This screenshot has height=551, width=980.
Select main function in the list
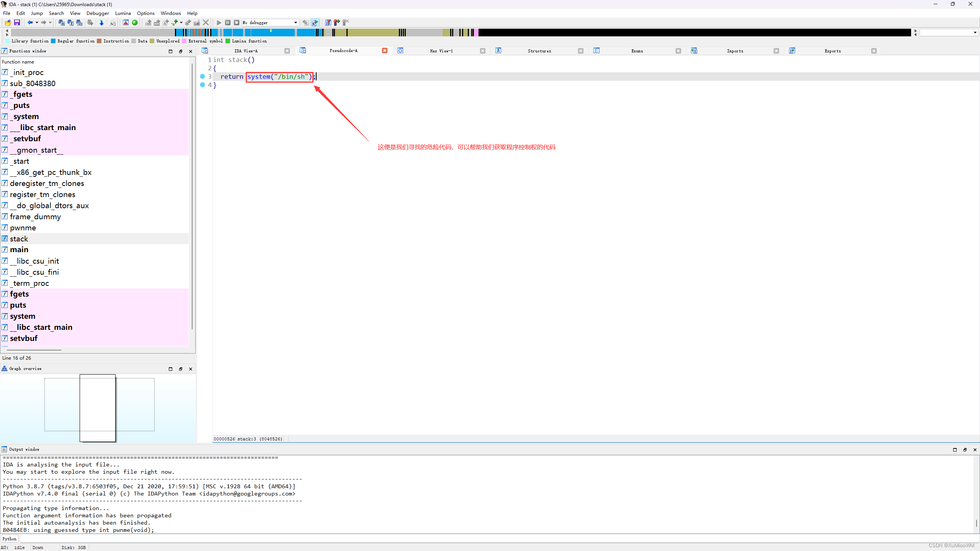tap(19, 250)
